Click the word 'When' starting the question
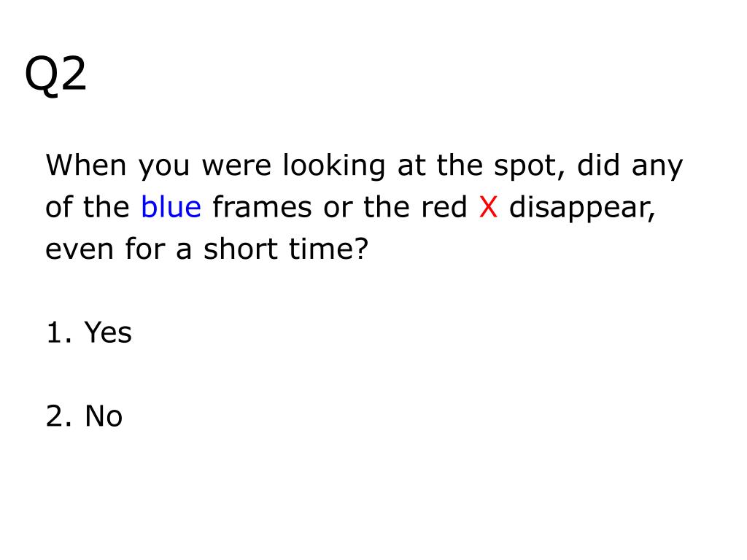This screenshot has width=747, height=560. [86, 166]
